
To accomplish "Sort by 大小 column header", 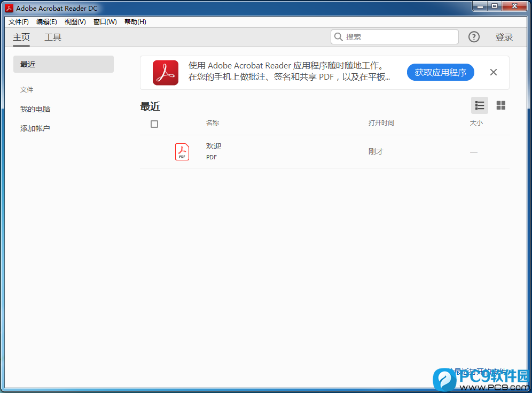I will pos(476,122).
